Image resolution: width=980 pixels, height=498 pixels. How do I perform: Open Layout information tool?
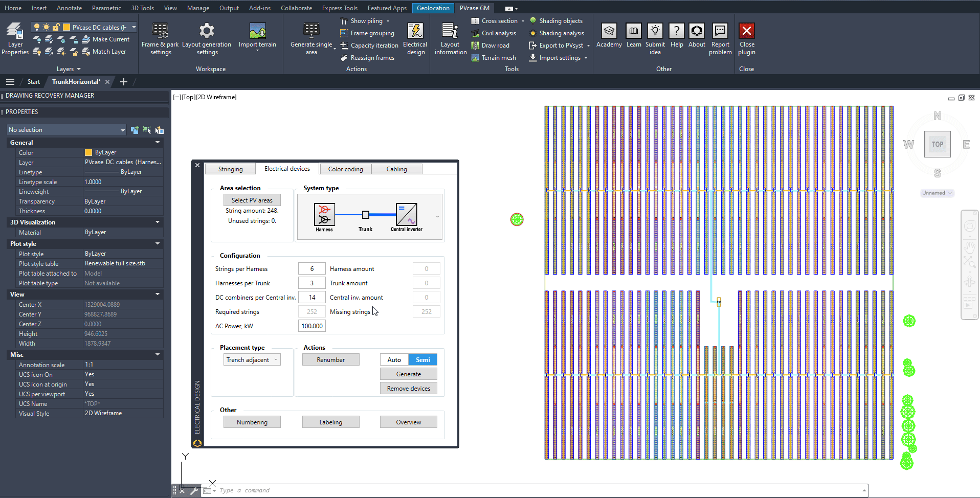(x=451, y=38)
